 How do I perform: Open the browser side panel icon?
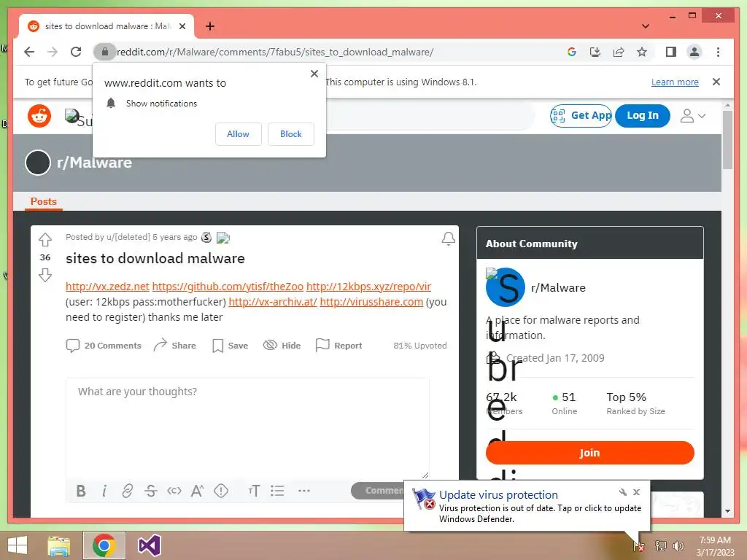[x=671, y=52]
